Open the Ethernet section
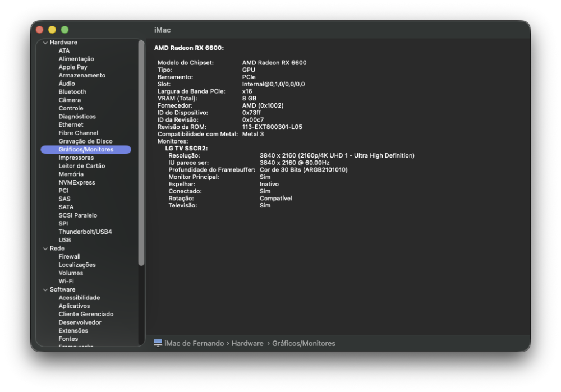 tap(71, 125)
